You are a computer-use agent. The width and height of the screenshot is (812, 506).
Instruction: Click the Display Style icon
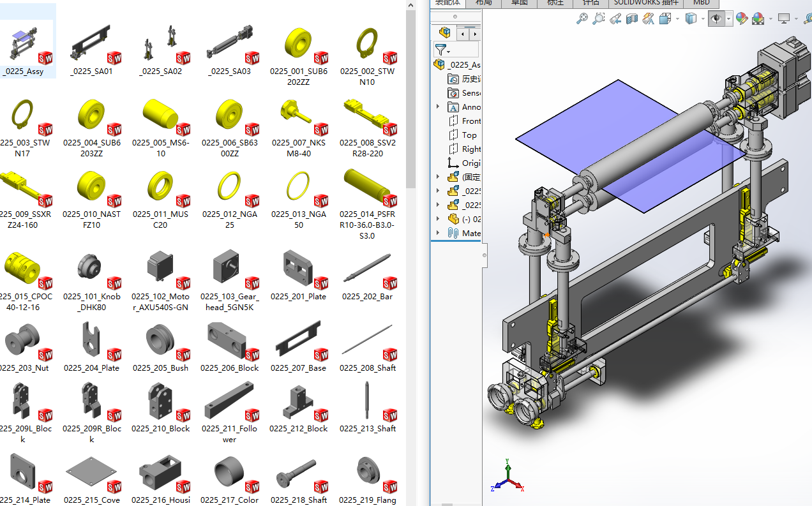690,18
